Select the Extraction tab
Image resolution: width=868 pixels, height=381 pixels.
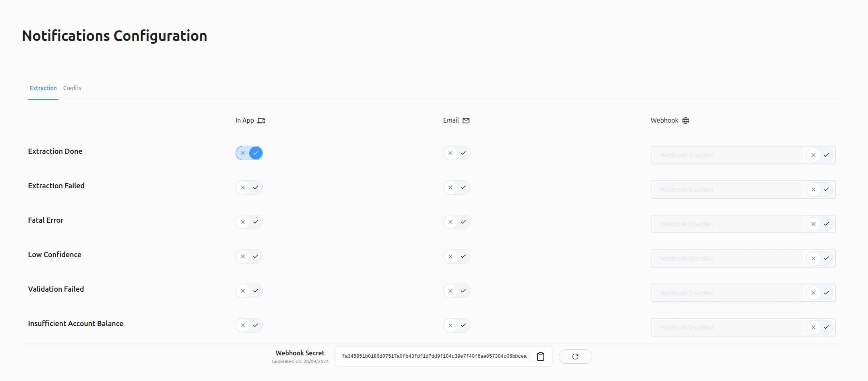coord(43,88)
